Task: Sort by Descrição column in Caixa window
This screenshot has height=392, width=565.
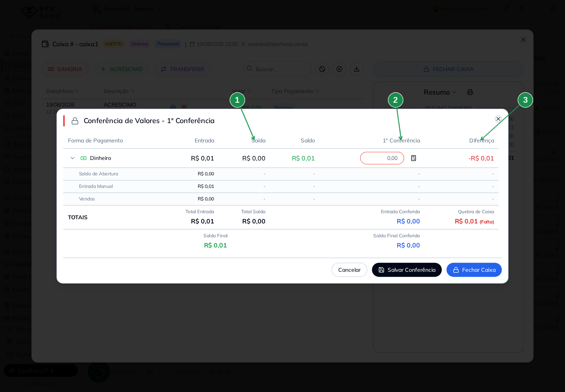Action: coord(119,91)
